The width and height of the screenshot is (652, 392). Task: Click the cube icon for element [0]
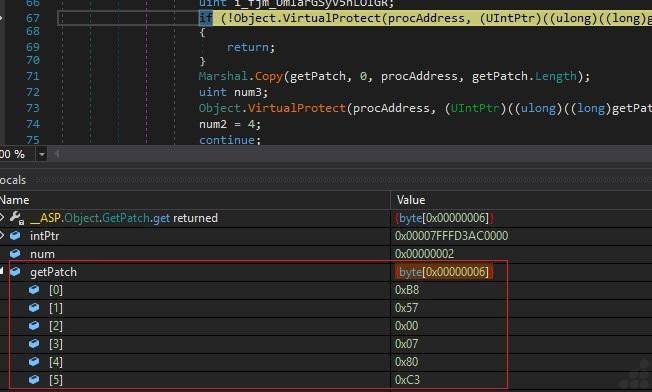pyautogui.click(x=34, y=289)
